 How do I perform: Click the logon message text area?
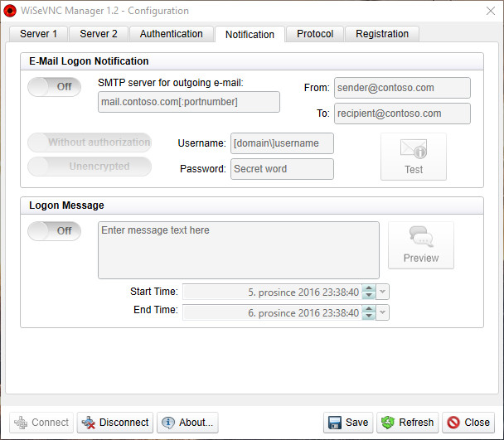(x=239, y=250)
